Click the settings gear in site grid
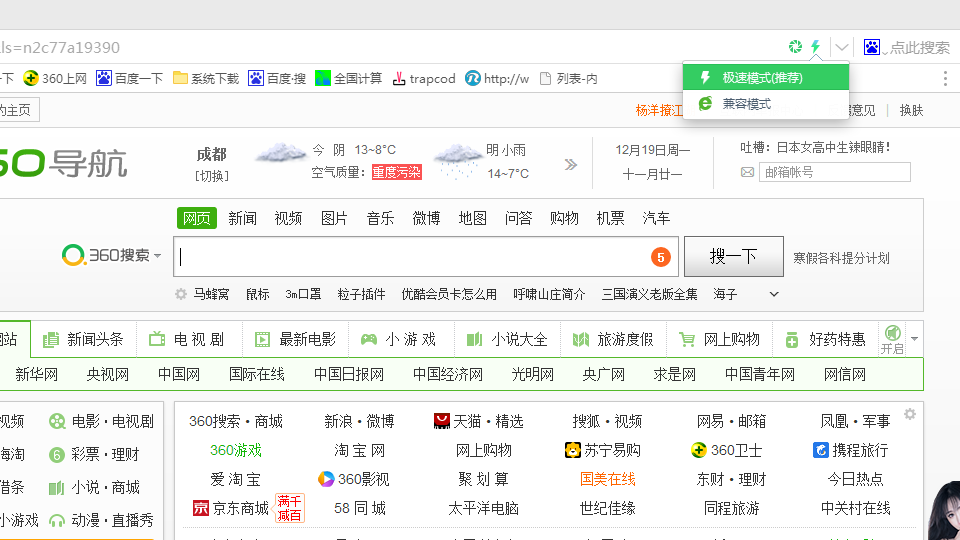960x540 pixels. 910,414
